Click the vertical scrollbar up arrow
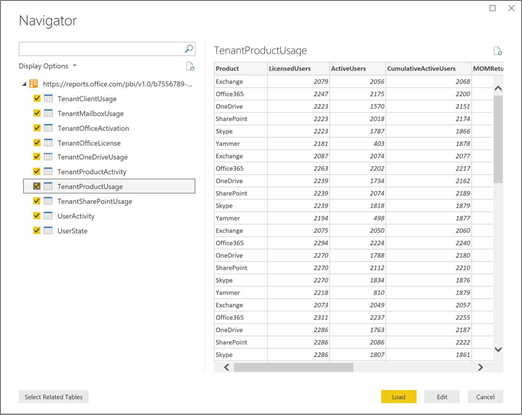522x415 pixels. click(x=498, y=88)
